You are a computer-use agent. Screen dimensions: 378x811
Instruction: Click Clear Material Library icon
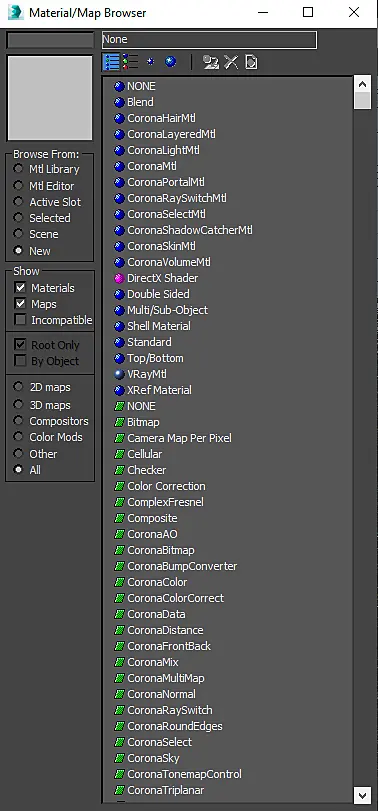(251, 63)
